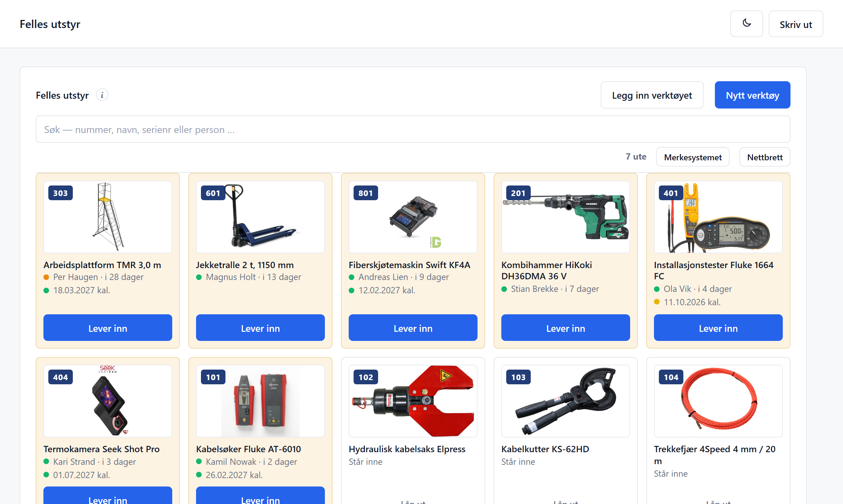843x504 pixels.
Task: Select title Kabelkutter KS-62HD
Action: [x=545, y=449]
